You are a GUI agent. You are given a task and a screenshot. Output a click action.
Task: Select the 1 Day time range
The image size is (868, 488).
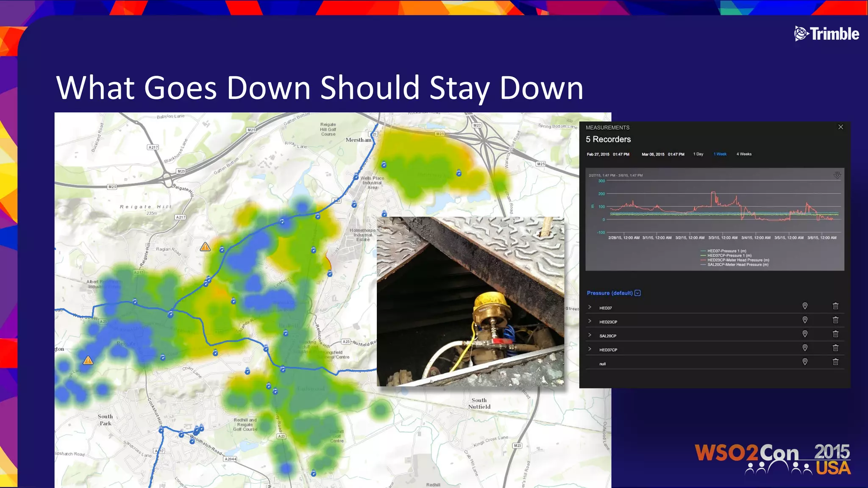pyautogui.click(x=698, y=154)
